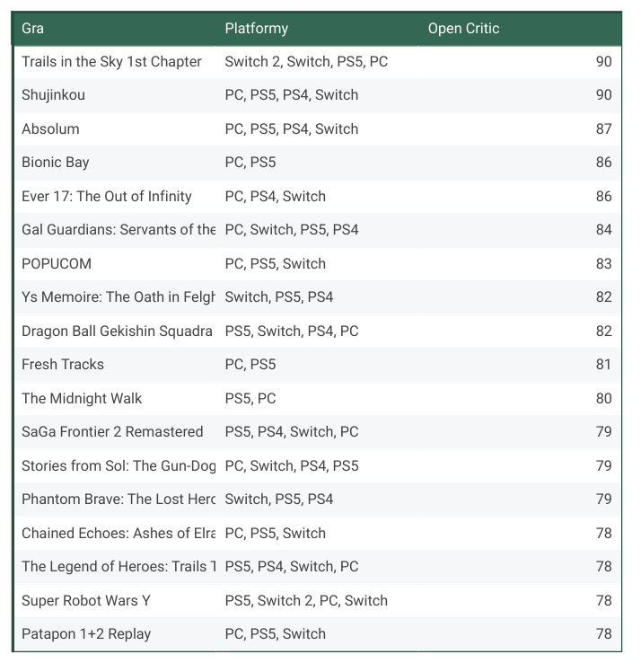Screen dimensions: 641x672
Task: Select SaGa Frontier 2 Remastered
Action: (x=112, y=432)
